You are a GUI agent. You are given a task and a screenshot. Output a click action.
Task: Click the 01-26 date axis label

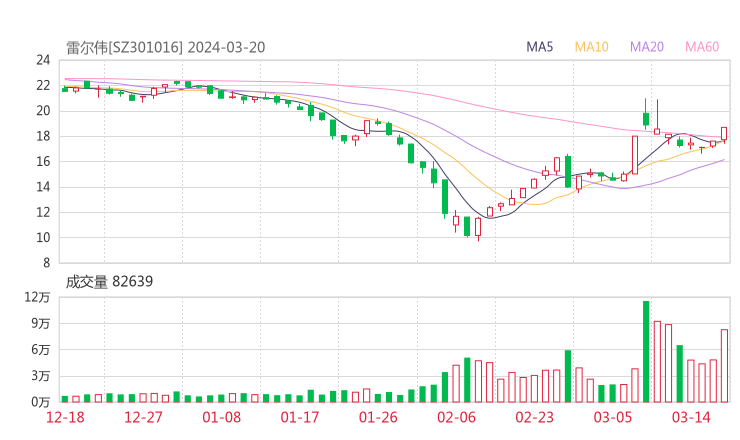pos(378,417)
